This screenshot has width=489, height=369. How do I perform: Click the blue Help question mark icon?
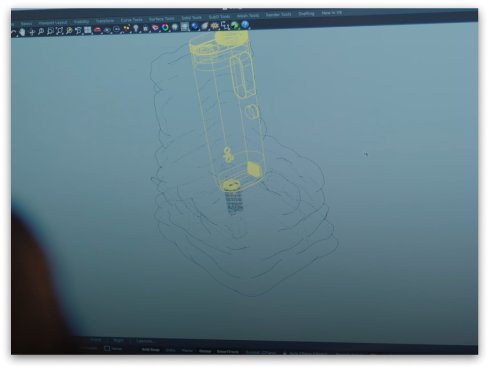coord(245,24)
